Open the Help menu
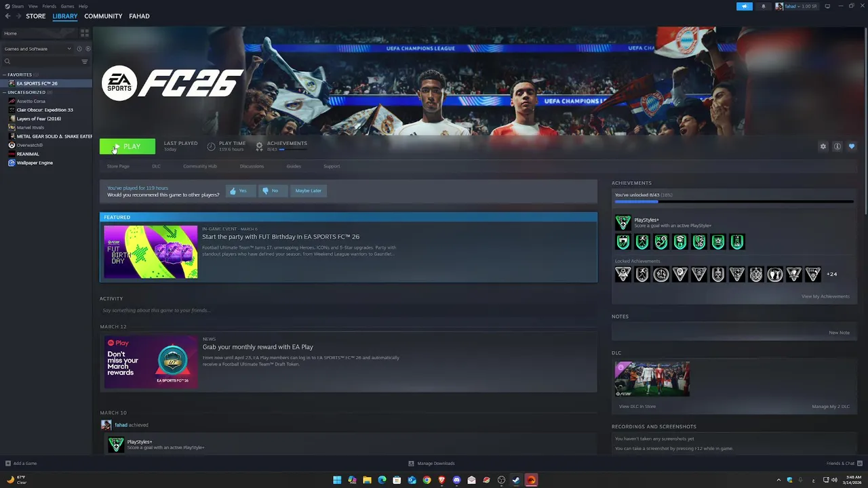Image resolution: width=868 pixels, height=488 pixels. [83, 6]
